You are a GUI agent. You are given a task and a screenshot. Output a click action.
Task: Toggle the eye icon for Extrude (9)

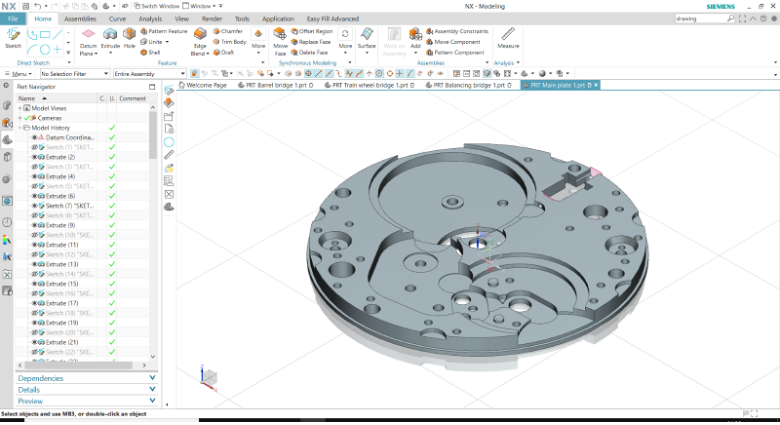pos(35,225)
